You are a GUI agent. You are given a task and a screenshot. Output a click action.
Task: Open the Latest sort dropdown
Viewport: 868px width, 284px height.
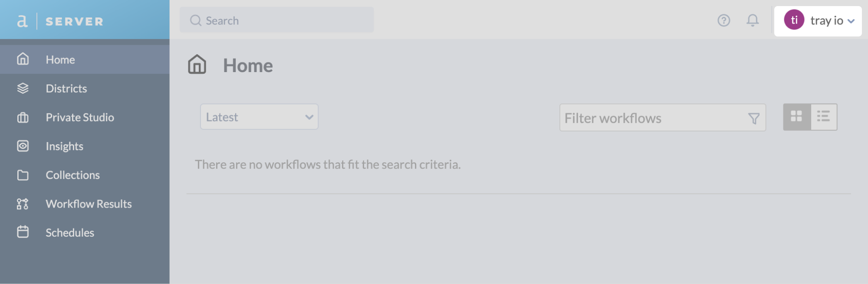259,117
